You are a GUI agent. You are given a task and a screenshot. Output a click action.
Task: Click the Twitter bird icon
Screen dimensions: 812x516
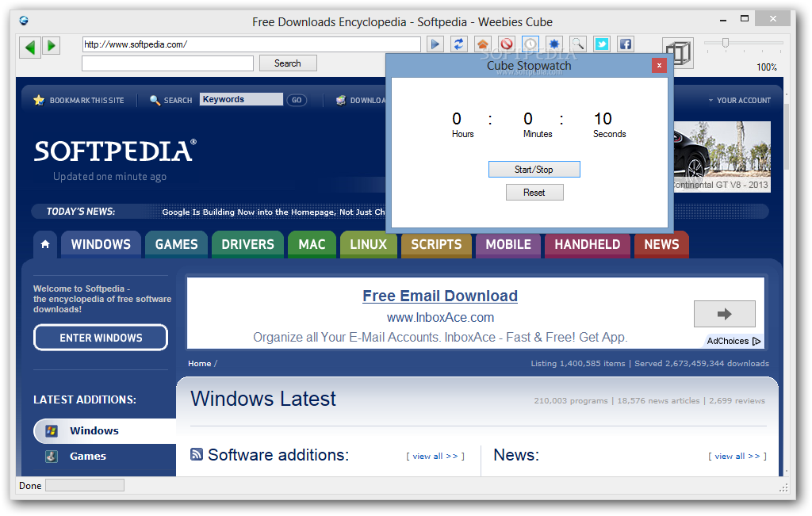pyautogui.click(x=602, y=44)
